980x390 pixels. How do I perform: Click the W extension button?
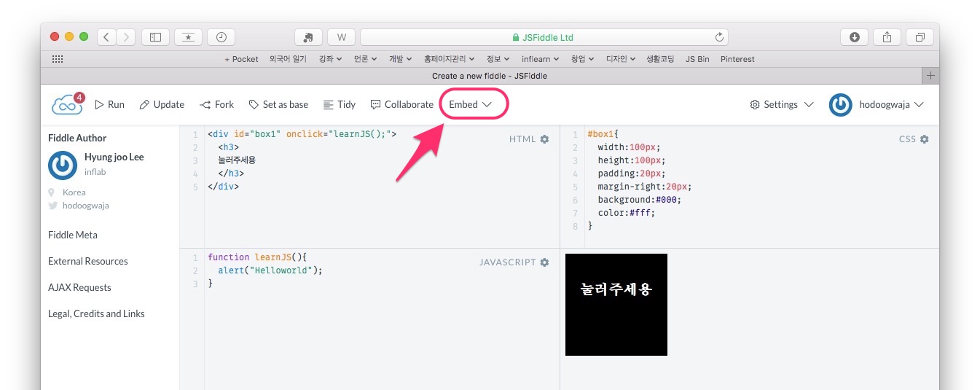[342, 37]
